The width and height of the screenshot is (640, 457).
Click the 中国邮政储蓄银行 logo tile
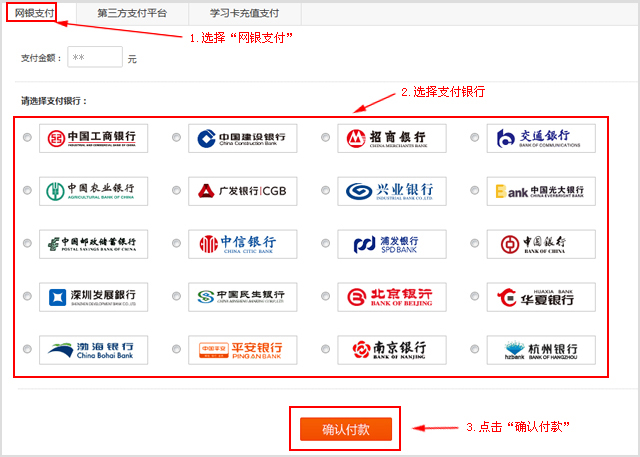click(93, 244)
